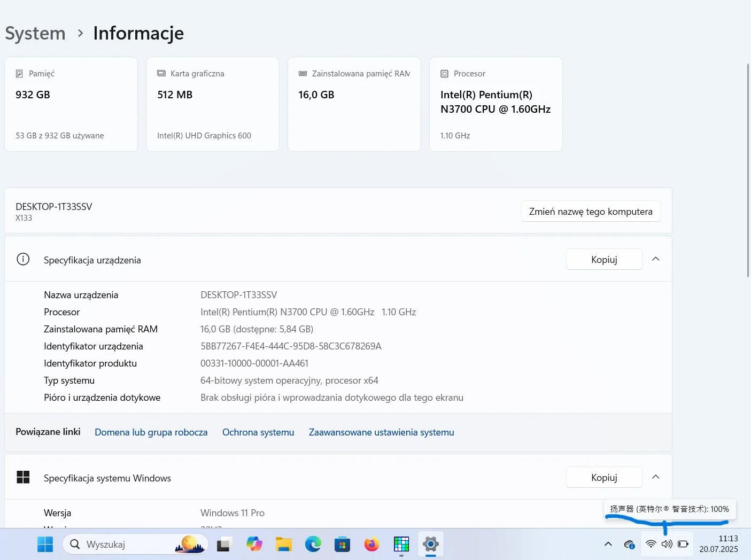Viewport: 751px width, 560px height.
Task: Click the battery icon in the system tray
Action: click(683, 544)
